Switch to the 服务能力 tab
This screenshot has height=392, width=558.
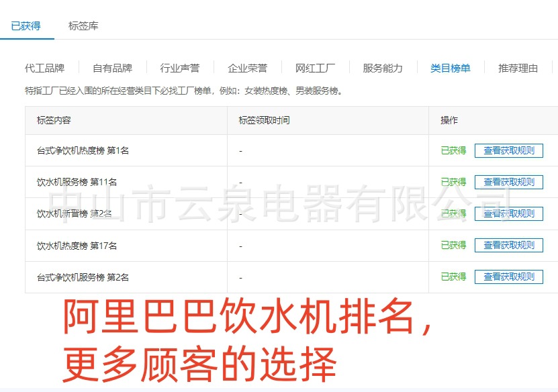(x=383, y=68)
